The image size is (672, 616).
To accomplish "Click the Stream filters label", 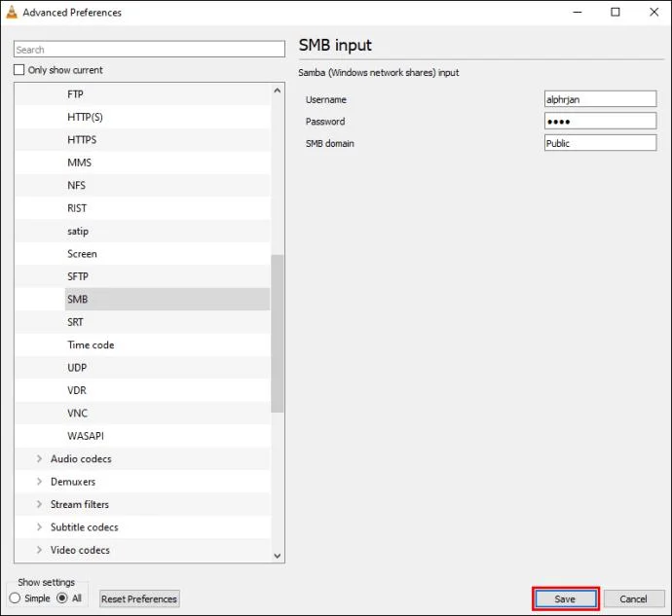I will tap(80, 504).
